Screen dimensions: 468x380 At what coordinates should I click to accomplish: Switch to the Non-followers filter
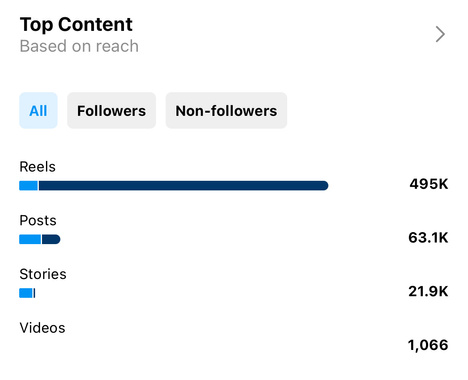coord(226,111)
